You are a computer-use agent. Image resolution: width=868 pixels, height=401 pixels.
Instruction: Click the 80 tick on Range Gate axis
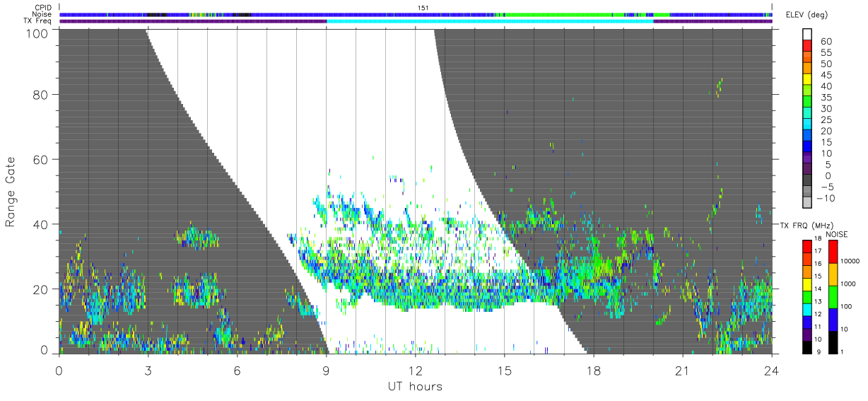click(40, 94)
